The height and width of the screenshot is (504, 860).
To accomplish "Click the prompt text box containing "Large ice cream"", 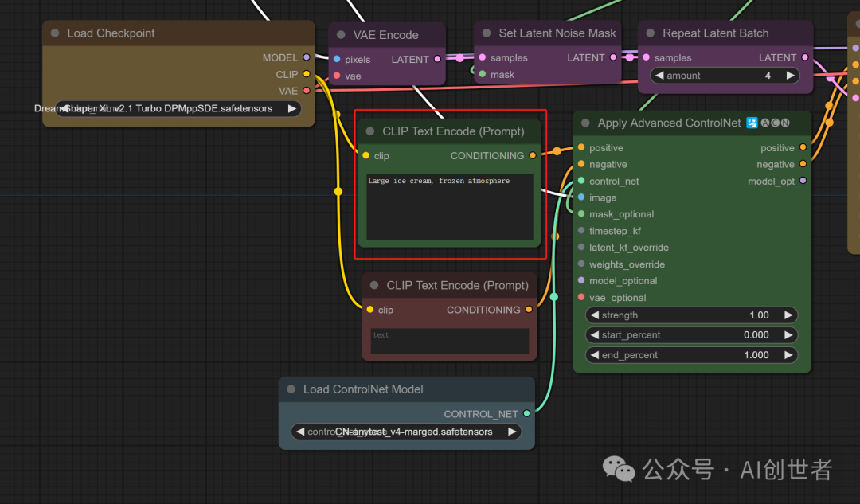I will (449, 207).
